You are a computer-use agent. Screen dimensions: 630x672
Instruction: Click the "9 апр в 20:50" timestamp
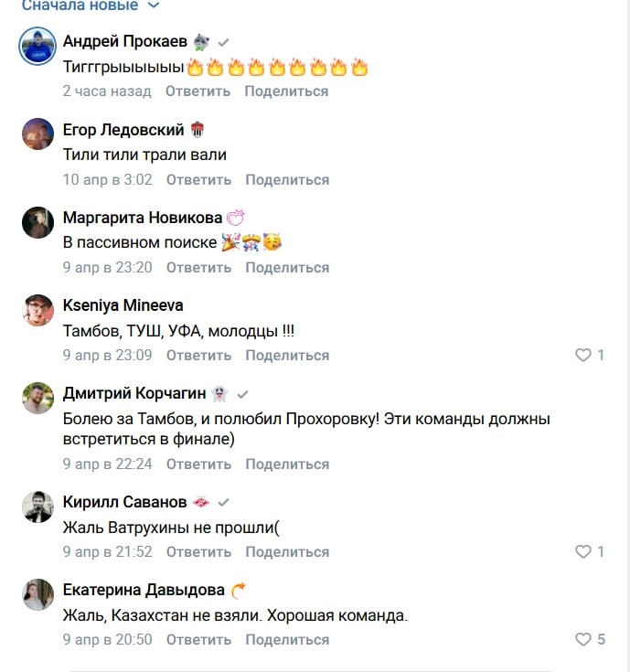point(107,640)
